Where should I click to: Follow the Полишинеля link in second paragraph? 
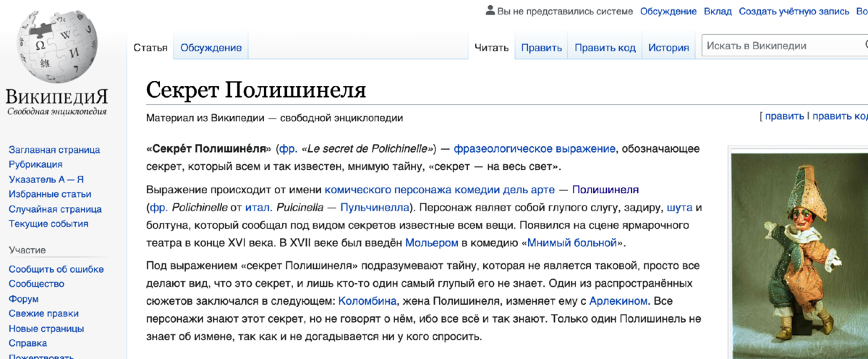point(605,190)
